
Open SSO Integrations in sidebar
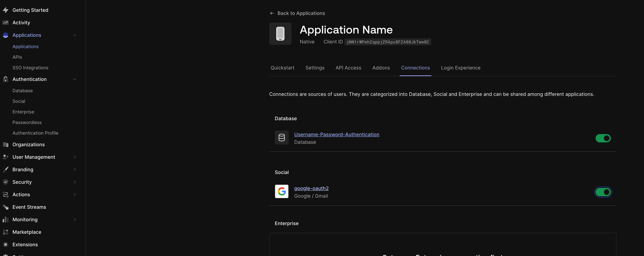(30, 68)
